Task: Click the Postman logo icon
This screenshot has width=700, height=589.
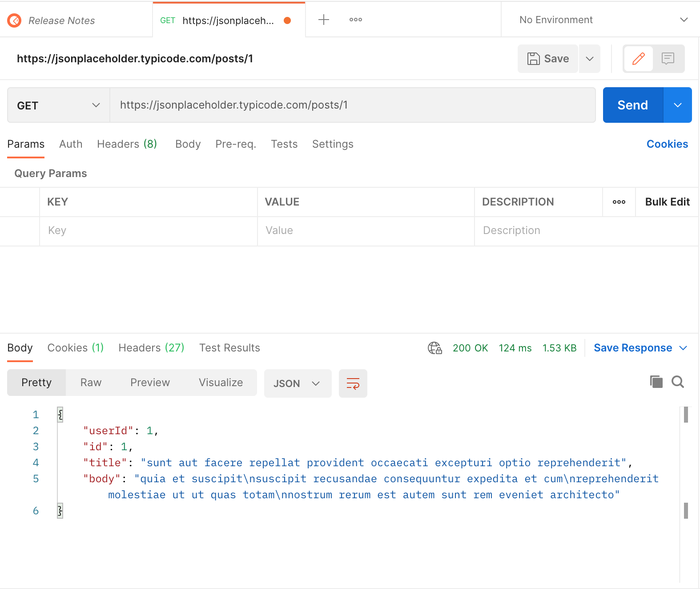Action: (x=14, y=20)
